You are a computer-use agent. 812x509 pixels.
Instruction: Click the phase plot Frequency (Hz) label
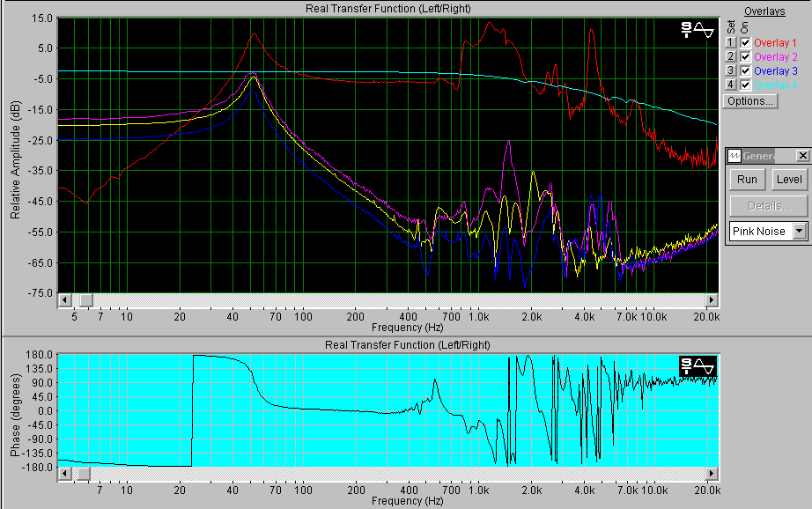click(x=407, y=501)
